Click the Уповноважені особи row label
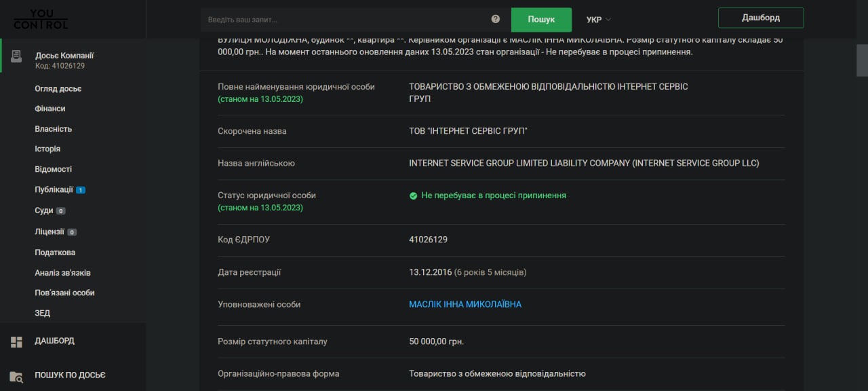The image size is (868, 391). (x=259, y=304)
